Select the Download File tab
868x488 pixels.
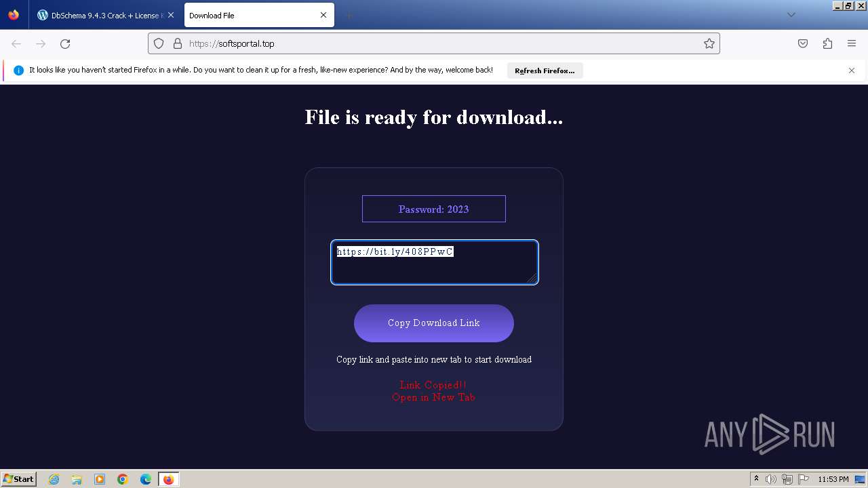click(259, 15)
